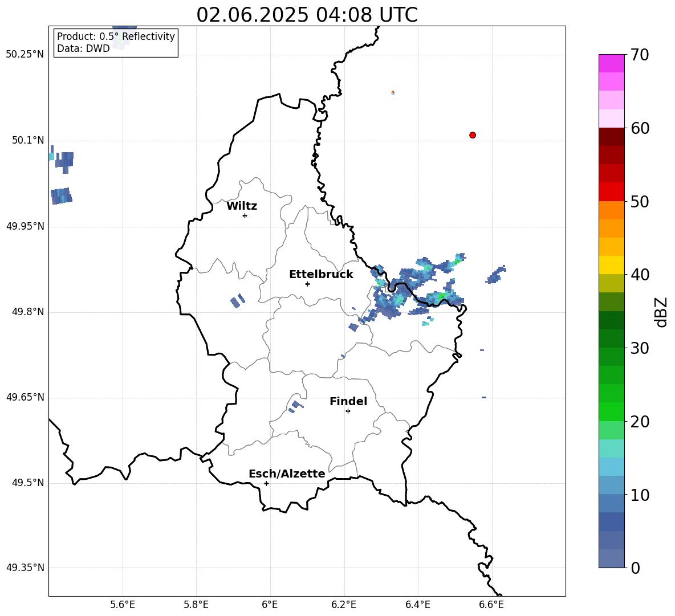Click the latitude label 50.1°N
Image resolution: width=675 pixels, height=616 pixels.
27,141
